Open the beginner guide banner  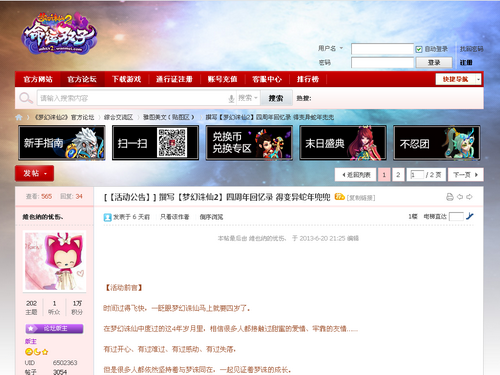pyautogui.click(x=62, y=143)
